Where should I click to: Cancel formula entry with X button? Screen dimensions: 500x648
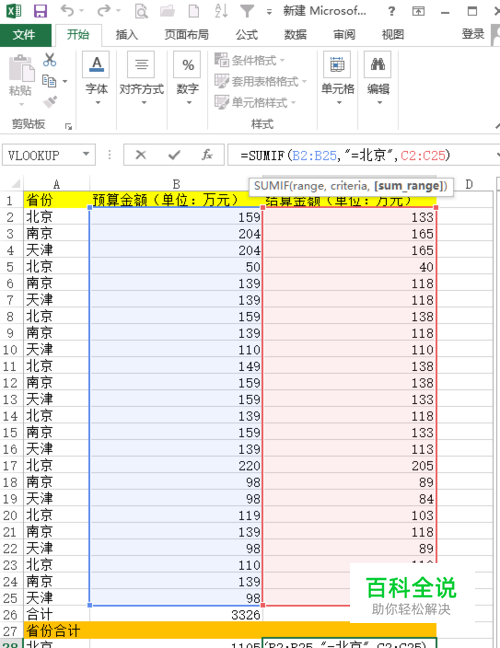140,155
